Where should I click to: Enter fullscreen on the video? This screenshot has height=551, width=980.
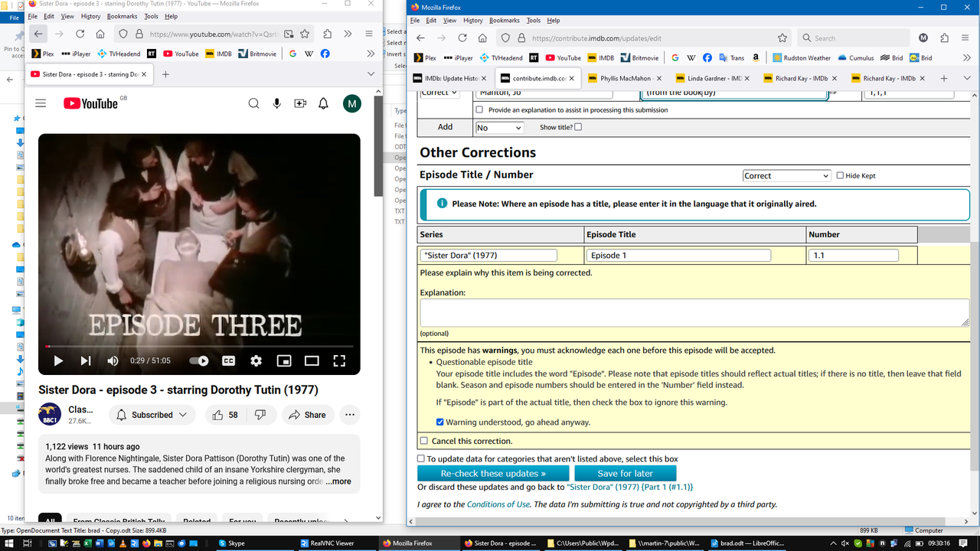[339, 360]
